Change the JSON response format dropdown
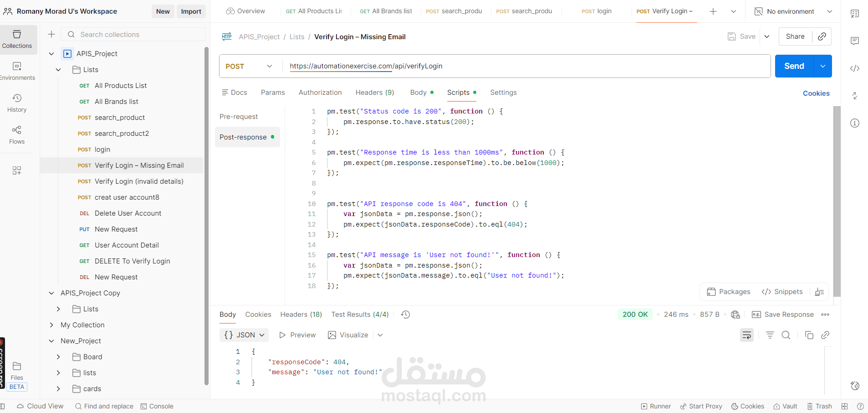Screen dimensions: 868x413 coord(244,335)
